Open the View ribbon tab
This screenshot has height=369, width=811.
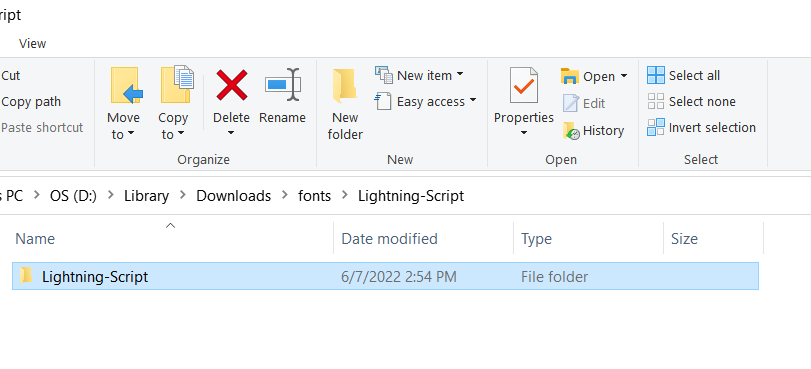click(33, 43)
